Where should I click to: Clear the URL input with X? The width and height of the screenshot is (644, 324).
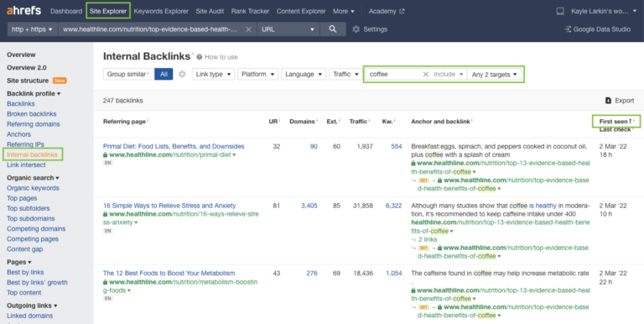point(248,29)
